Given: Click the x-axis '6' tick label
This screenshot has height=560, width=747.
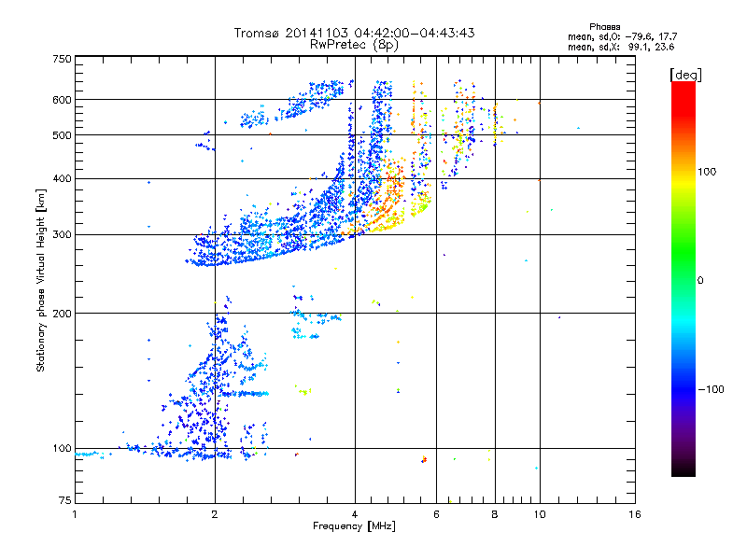Looking at the screenshot, I should click(x=436, y=514).
